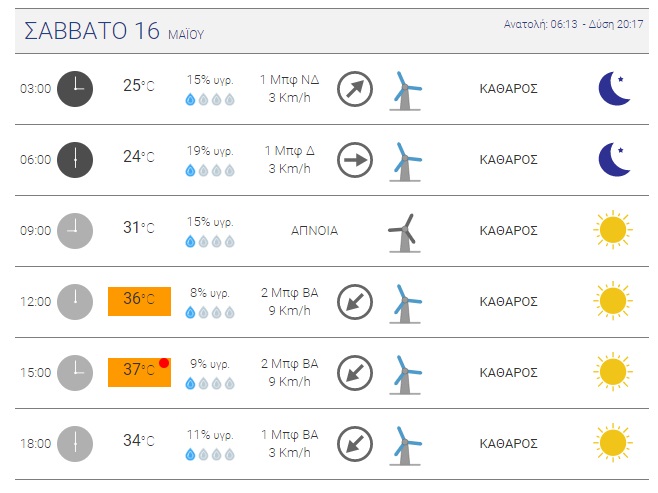This screenshot has width=658, height=493.
Task: Click the 18:00 grey clock icon
Action: click(x=75, y=444)
